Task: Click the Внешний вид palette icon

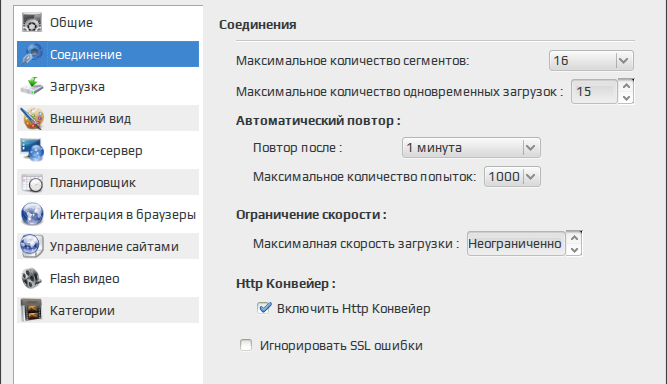Action: [32, 118]
